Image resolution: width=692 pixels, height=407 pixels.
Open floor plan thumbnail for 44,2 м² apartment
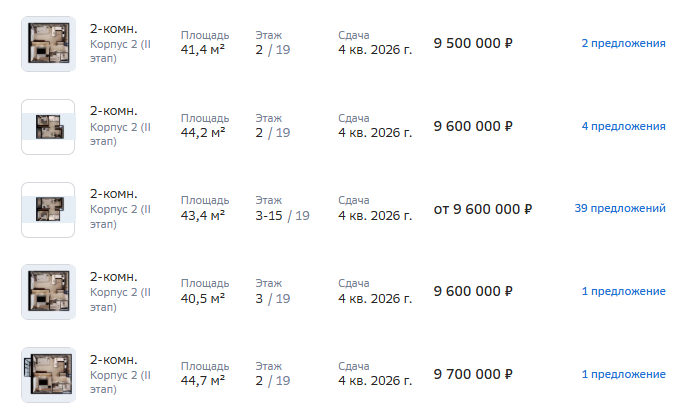(x=48, y=127)
